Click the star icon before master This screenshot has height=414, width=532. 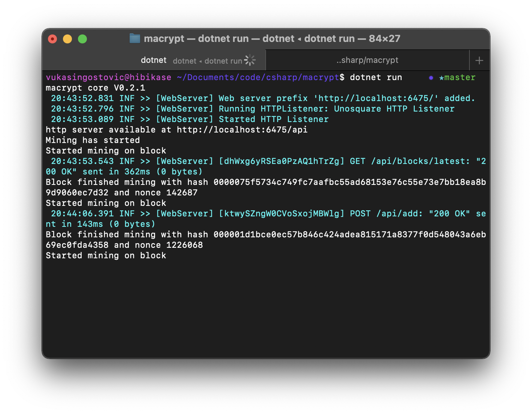click(x=441, y=78)
